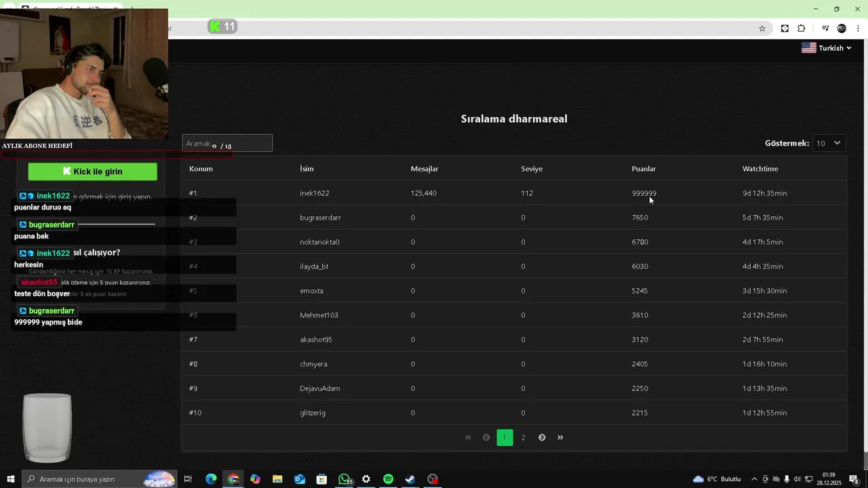Click the İsim column header
The width and height of the screenshot is (868, 488).
click(x=307, y=169)
